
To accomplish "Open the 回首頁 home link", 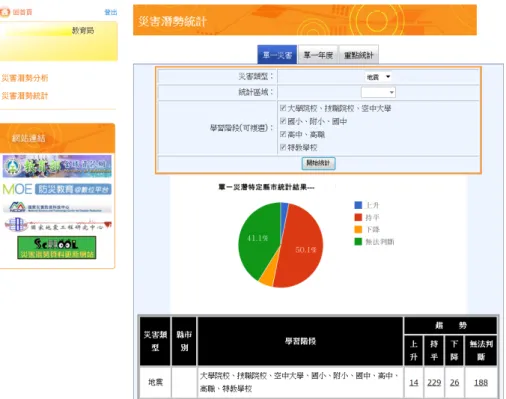I will 22,12.
